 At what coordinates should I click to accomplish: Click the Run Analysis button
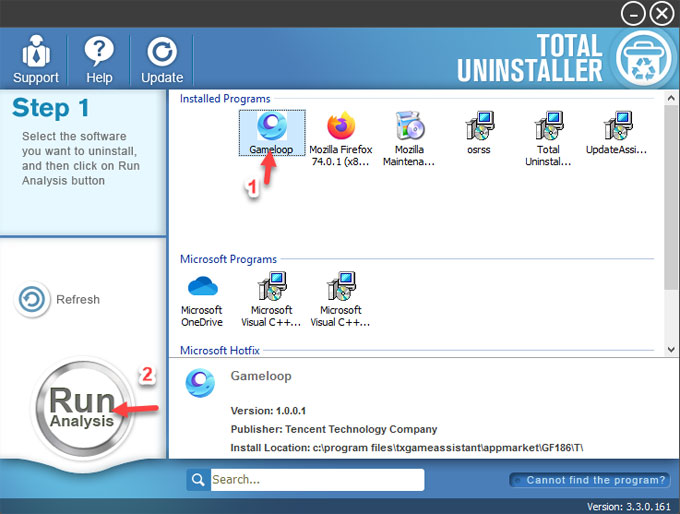[82, 409]
